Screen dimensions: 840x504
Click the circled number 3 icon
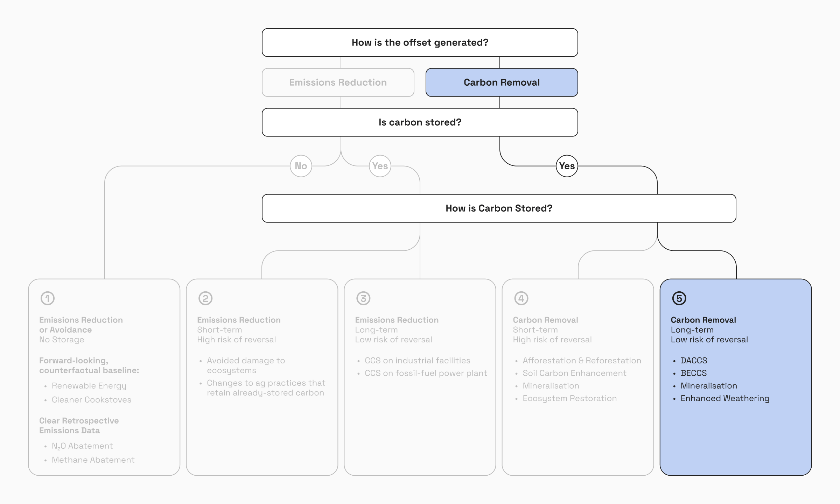pyautogui.click(x=363, y=298)
